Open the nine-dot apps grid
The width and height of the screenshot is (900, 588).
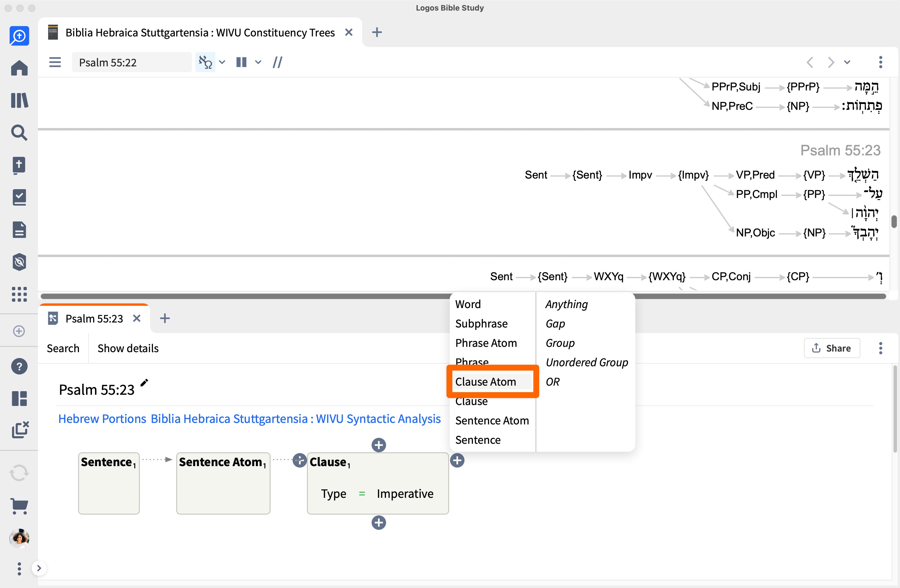pos(19,294)
